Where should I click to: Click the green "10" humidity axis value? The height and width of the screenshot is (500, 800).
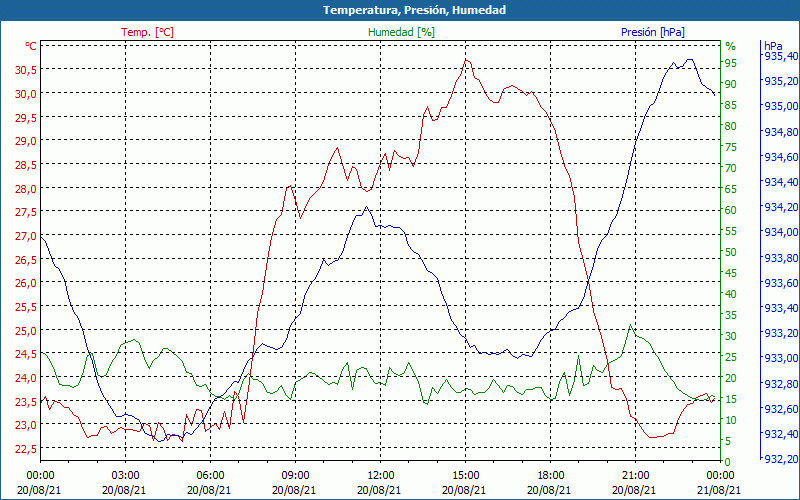pyautogui.click(x=731, y=420)
